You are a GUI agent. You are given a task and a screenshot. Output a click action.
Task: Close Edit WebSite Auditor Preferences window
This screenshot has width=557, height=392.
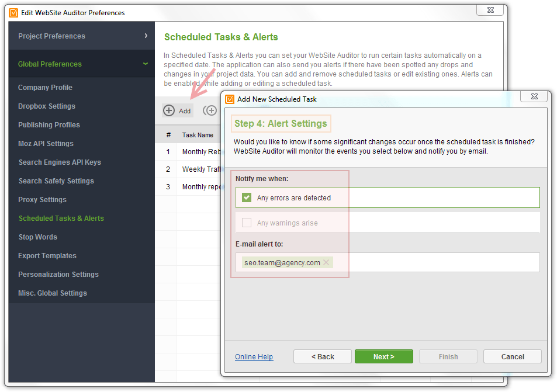point(490,10)
